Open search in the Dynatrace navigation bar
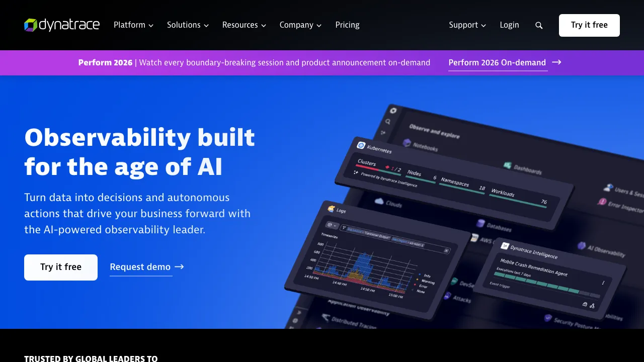 click(539, 25)
